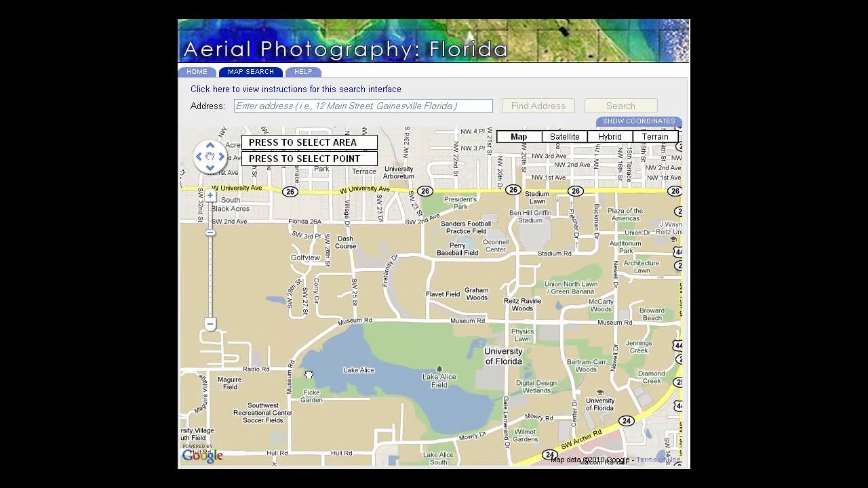Click the President's Park label
This screenshot has height=488, width=868.
460,203
